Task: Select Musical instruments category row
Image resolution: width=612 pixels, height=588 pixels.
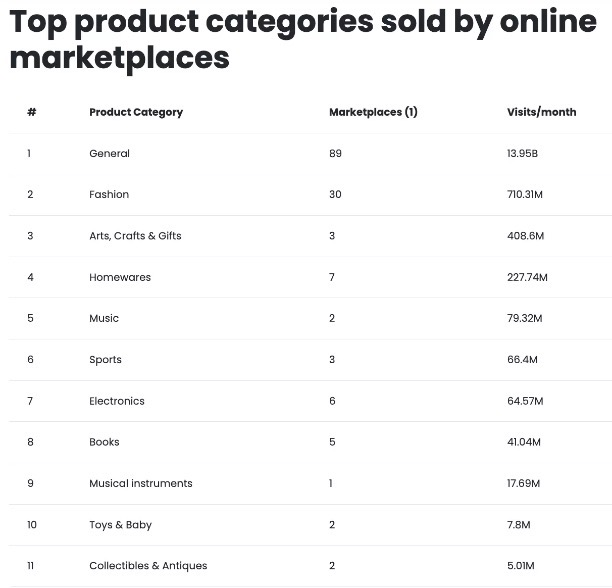Action: pyautogui.click(x=140, y=483)
